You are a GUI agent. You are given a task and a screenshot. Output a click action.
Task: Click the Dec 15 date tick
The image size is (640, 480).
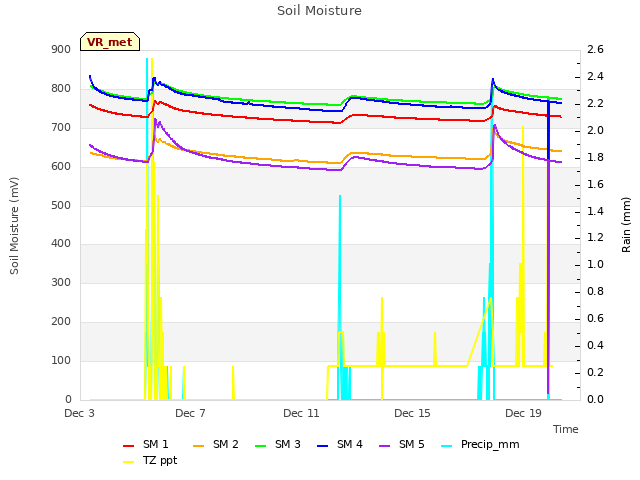pos(412,413)
